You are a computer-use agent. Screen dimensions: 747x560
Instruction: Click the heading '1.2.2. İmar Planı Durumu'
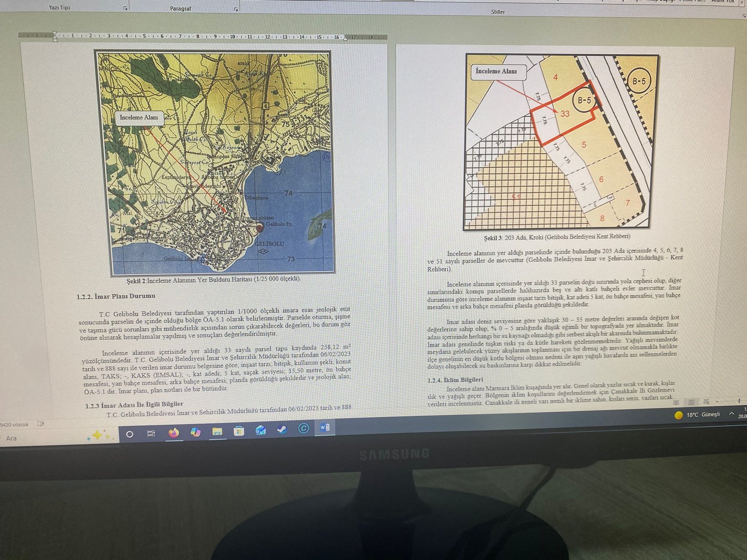tap(116, 296)
